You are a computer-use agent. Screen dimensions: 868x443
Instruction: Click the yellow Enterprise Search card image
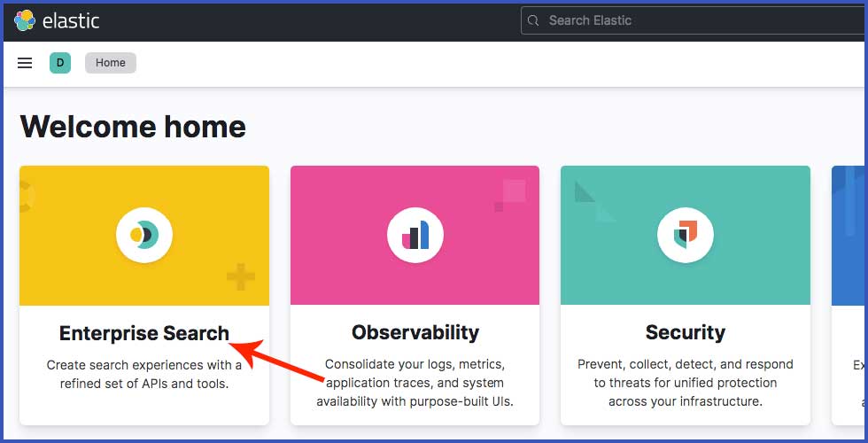(x=144, y=236)
